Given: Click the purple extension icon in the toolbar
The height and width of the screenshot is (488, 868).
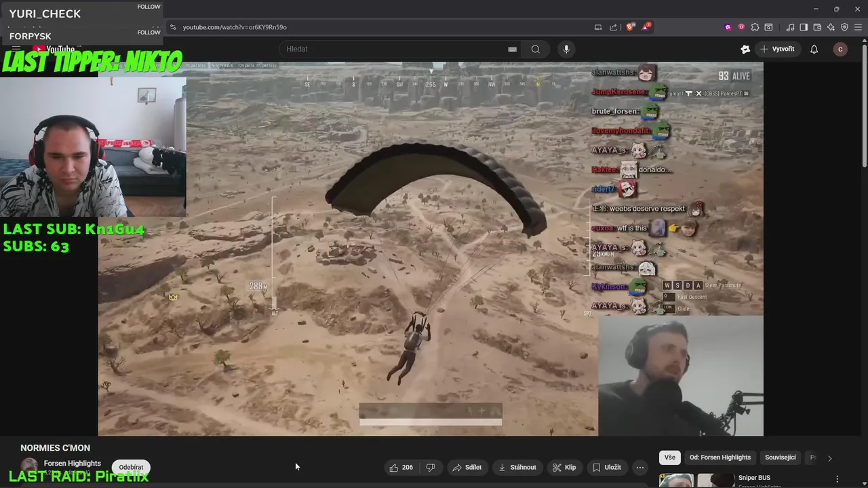Looking at the screenshot, I should pyautogui.click(x=728, y=27).
